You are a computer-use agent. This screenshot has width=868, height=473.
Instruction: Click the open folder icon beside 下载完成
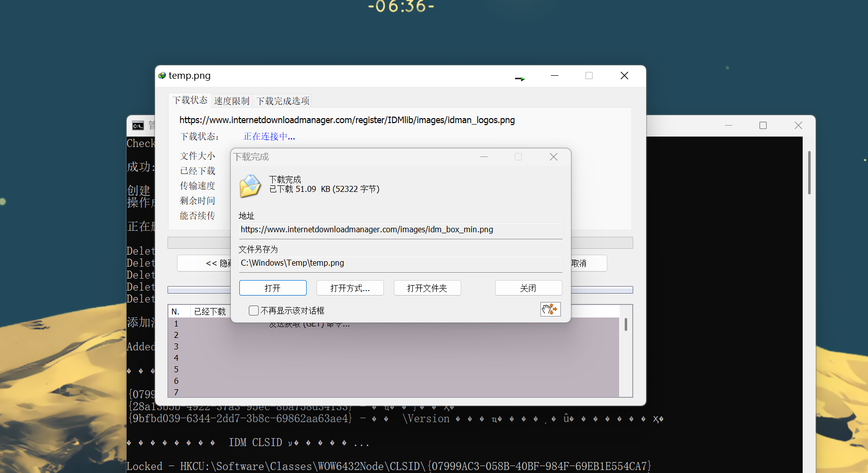click(250, 186)
